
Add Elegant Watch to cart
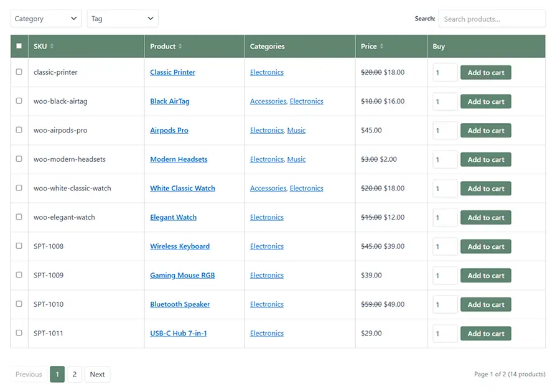486,217
